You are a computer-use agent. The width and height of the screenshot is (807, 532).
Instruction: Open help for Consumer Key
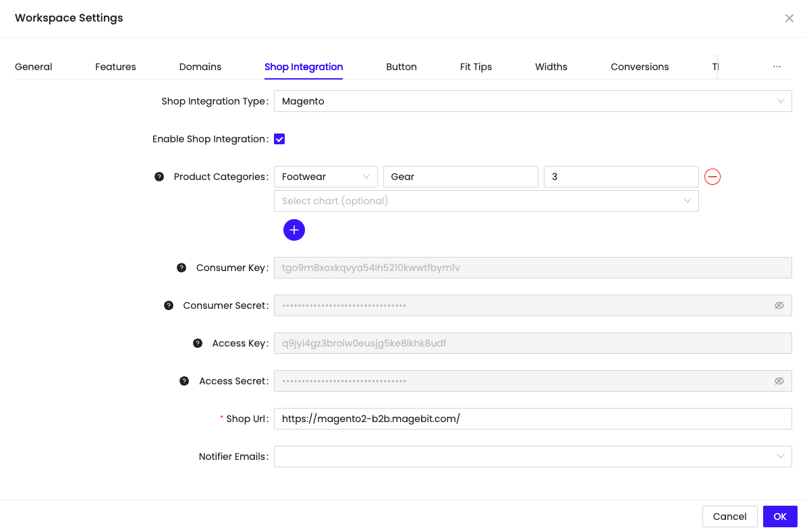click(x=181, y=267)
